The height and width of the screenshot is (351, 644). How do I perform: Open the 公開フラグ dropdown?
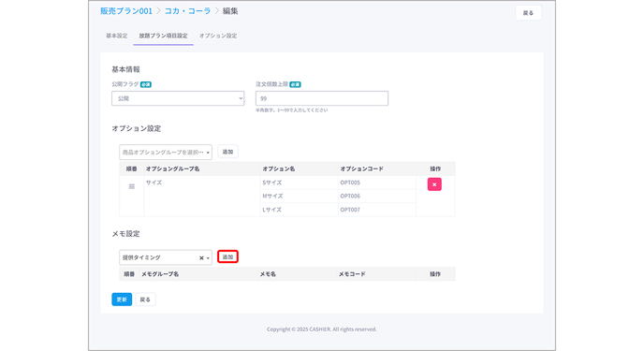178,98
